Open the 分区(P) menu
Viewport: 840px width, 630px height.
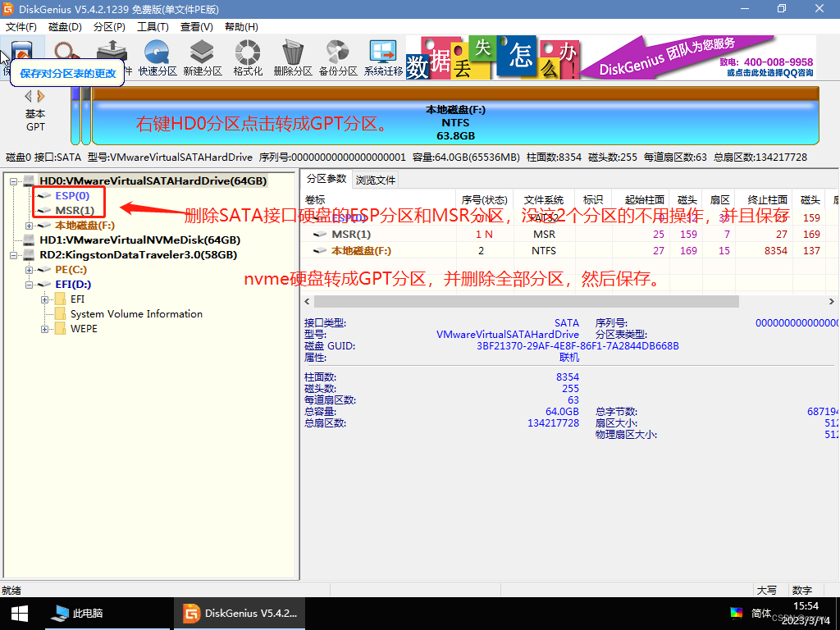tap(109, 27)
